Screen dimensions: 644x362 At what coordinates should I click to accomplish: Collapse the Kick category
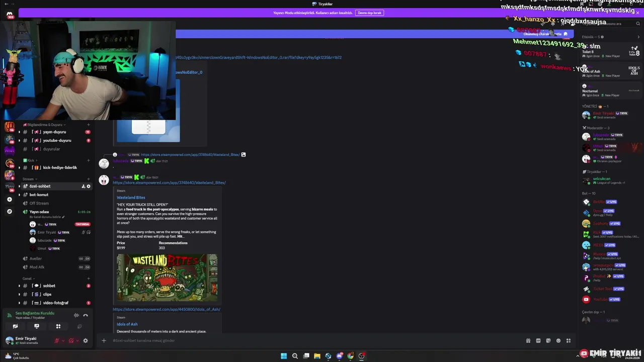30,160
